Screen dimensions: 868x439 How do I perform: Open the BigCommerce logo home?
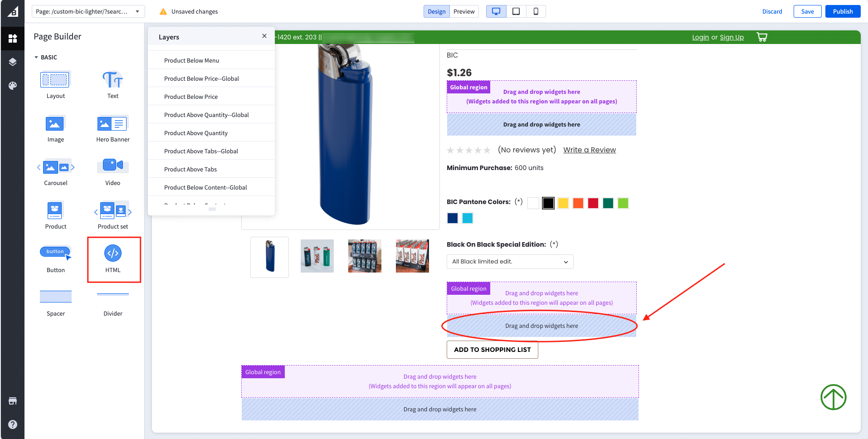pos(13,12)
